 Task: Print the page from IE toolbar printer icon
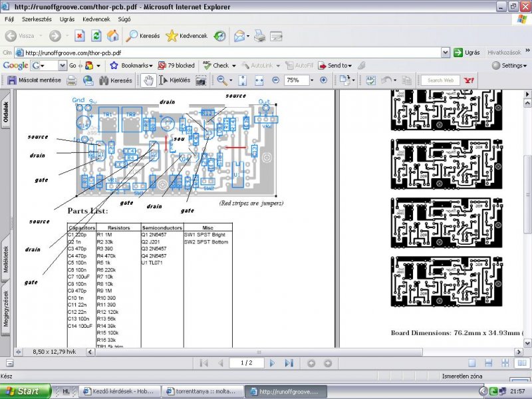259,36
